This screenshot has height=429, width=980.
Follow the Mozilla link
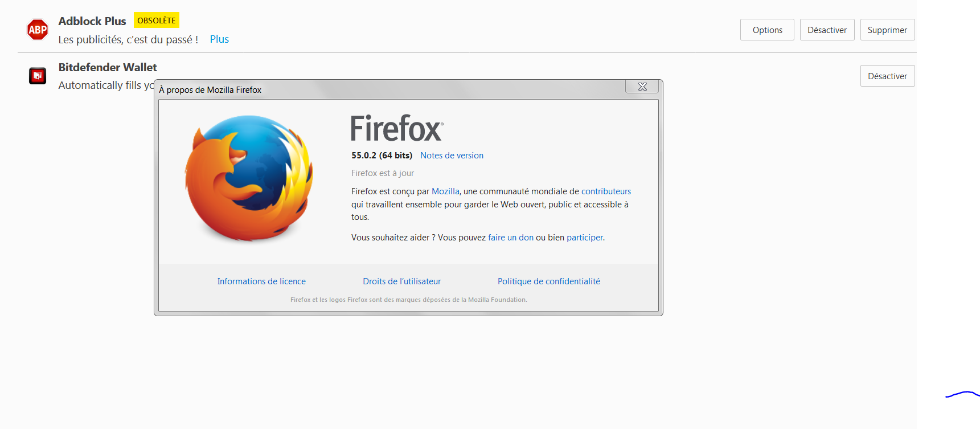click(x=445, y=191)
